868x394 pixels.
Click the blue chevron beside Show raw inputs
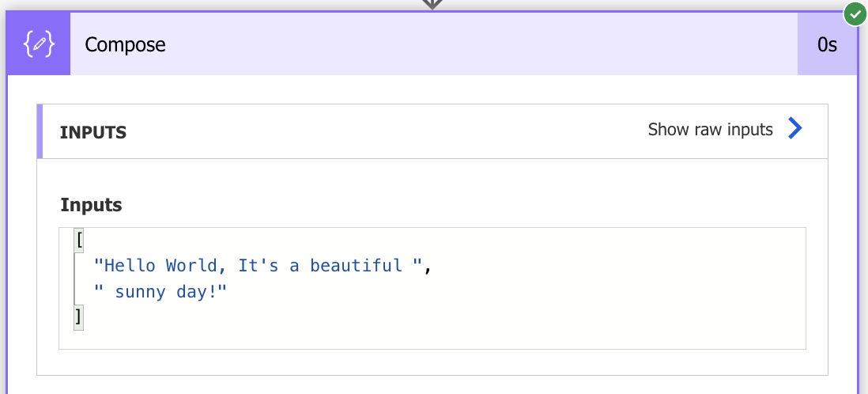pos(795,129)
